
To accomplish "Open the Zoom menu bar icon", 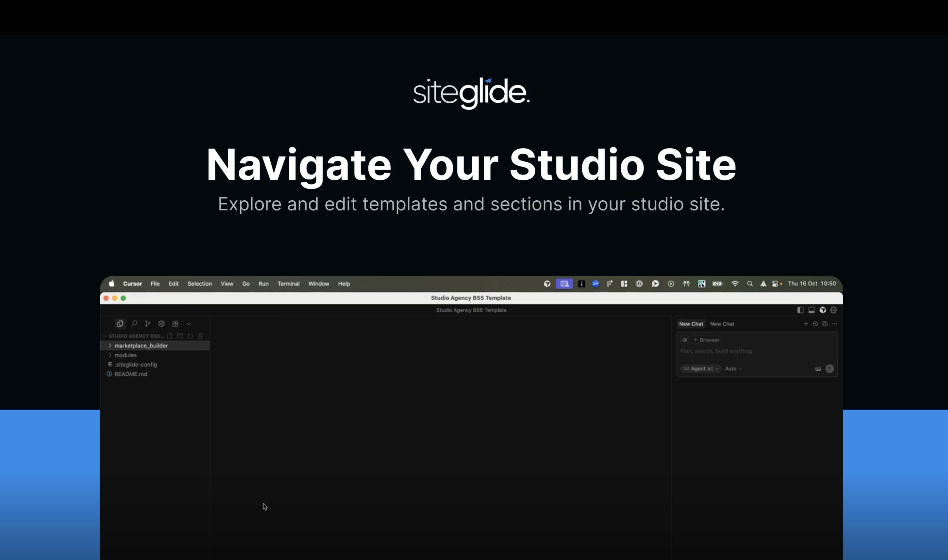I will [595, 284].
